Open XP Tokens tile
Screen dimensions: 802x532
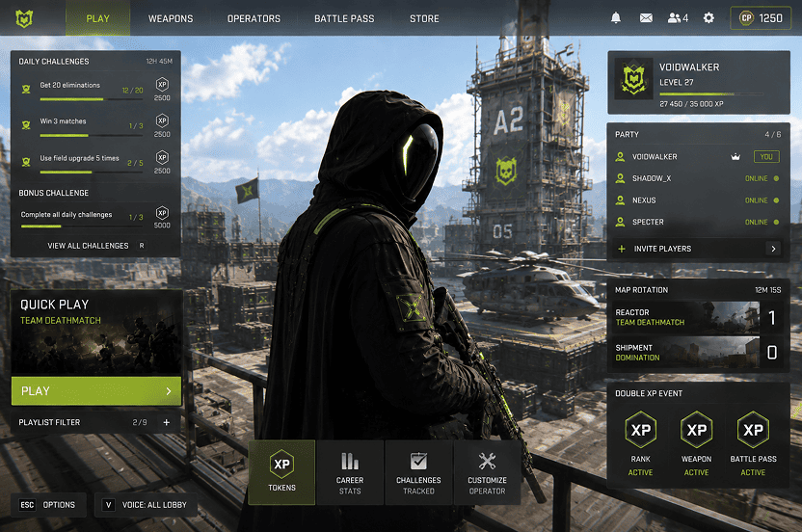point(281,472)
